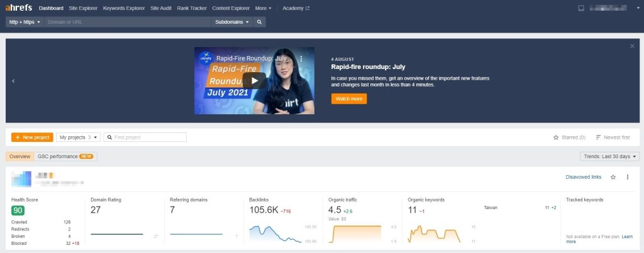
Task: Focus the Domain or URL field
Action: (x=127, y=22)
